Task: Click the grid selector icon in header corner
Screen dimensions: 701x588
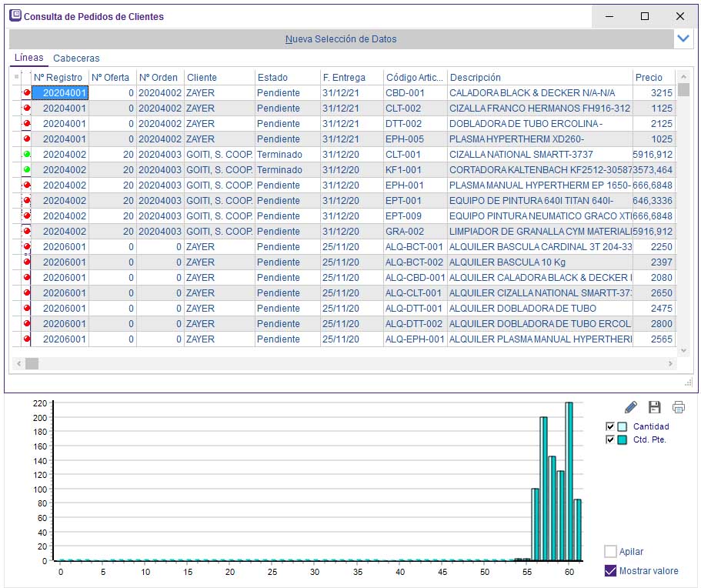Action: (16, 77)
